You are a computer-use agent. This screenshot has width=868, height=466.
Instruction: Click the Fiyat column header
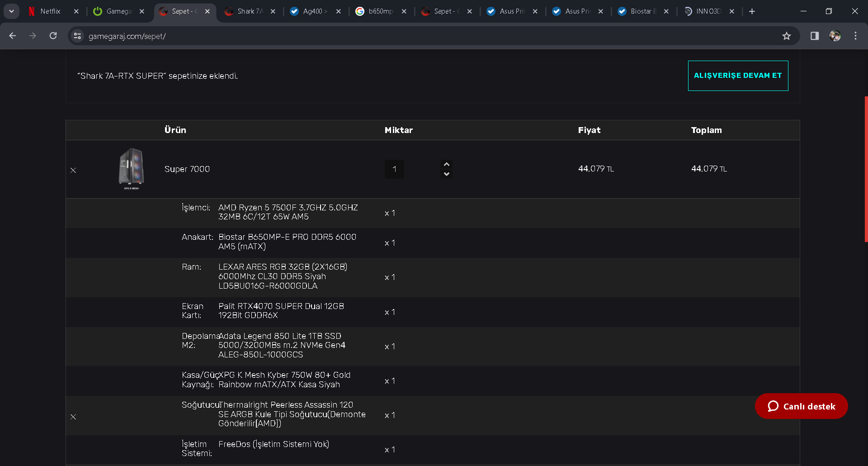(x=590, y=130)
